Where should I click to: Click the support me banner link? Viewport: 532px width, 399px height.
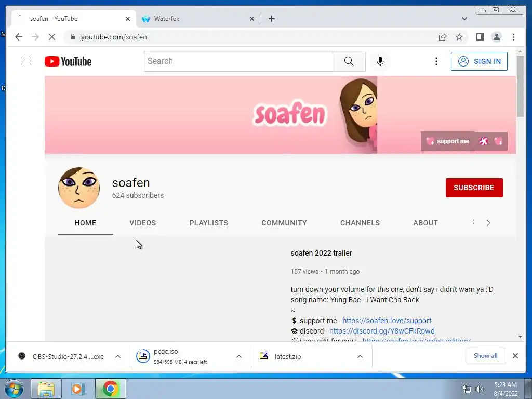[x=448, y=141]
